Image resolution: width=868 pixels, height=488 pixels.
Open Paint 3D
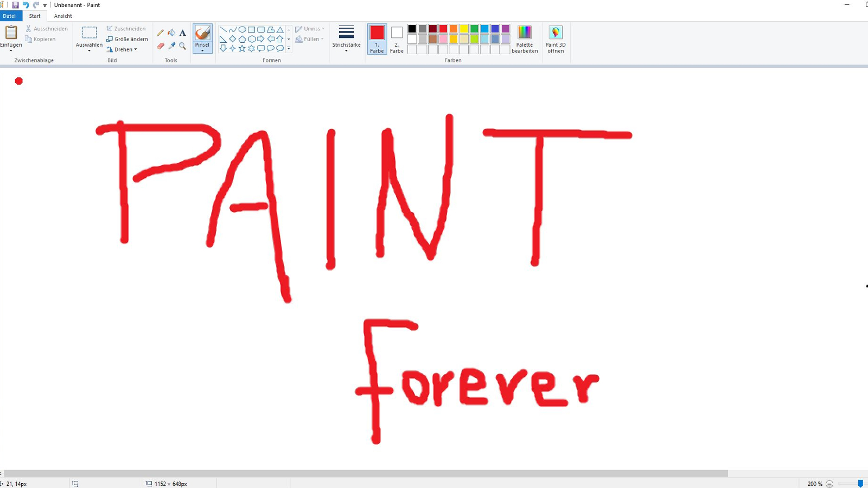point(556,39)
